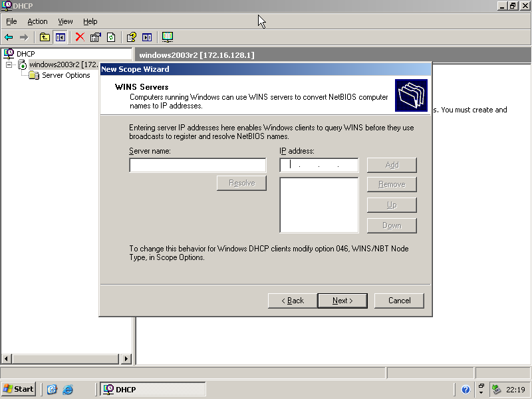Click the monitor icon at toolbar end

168,37
